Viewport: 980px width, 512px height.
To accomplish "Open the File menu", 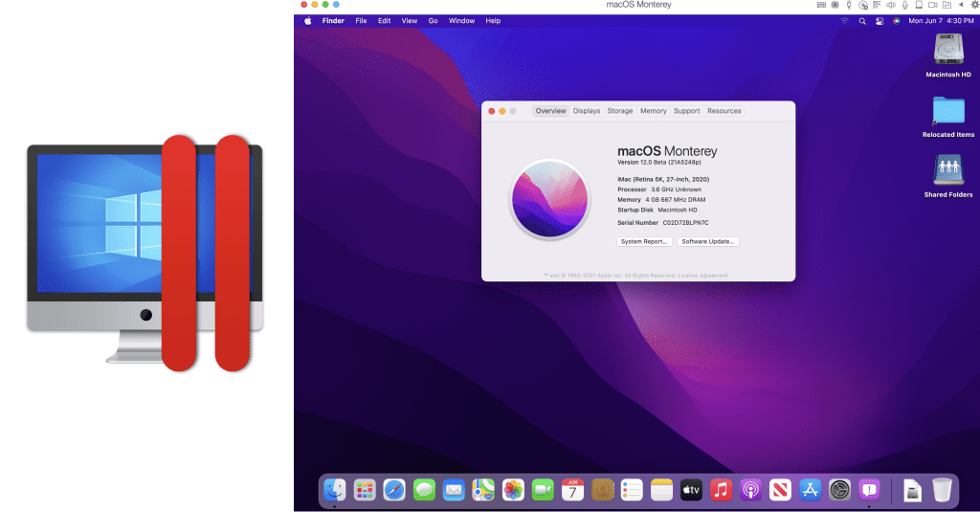I will (361, 21).
